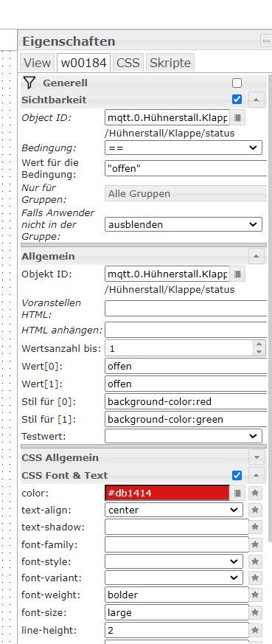This screenshot has height=644, width=272.
Task: Click the Stil für [1] field with background-color:green
Action: point(186,419)
